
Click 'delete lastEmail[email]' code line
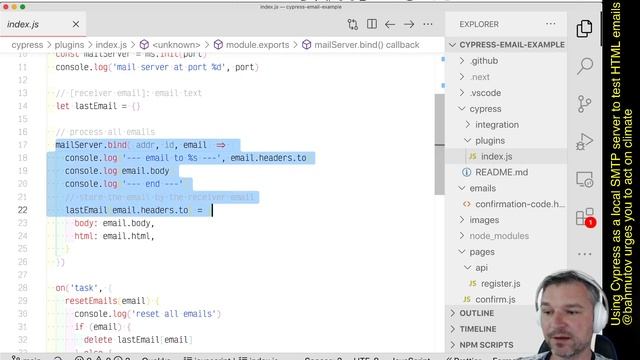coord(138,340)
